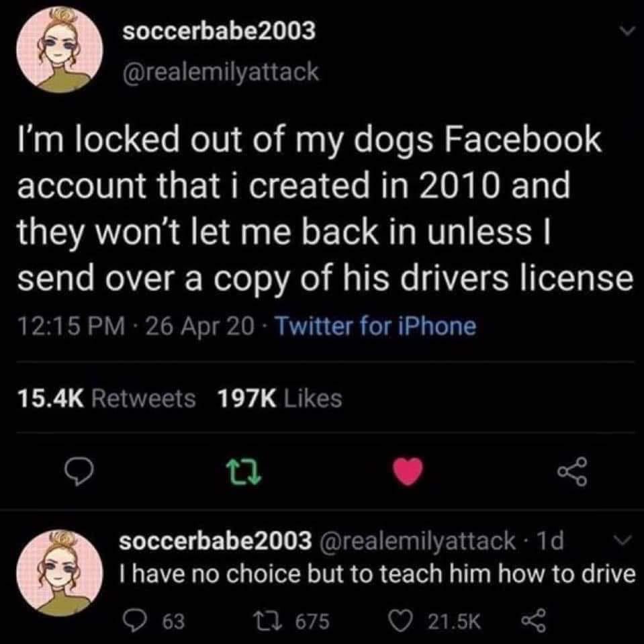Open reply bubble showing 63 comments
This screenshot has width=644, height=644.
click(153, 621)
